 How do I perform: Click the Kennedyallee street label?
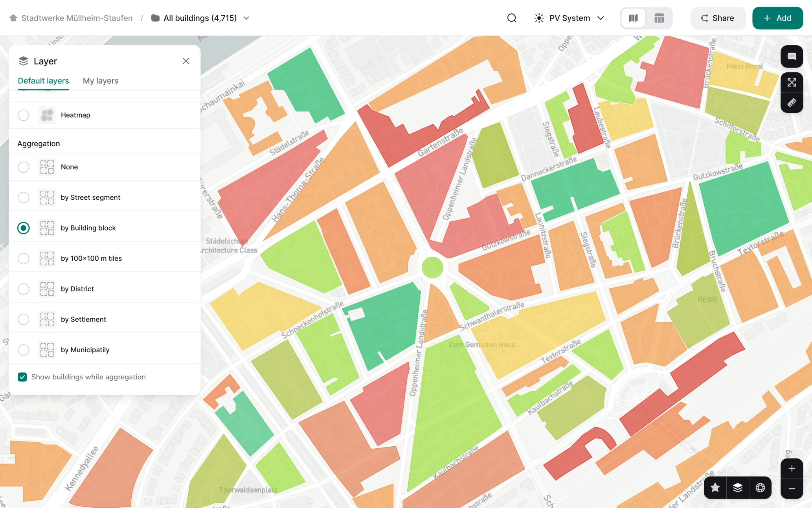pos(82,469)
